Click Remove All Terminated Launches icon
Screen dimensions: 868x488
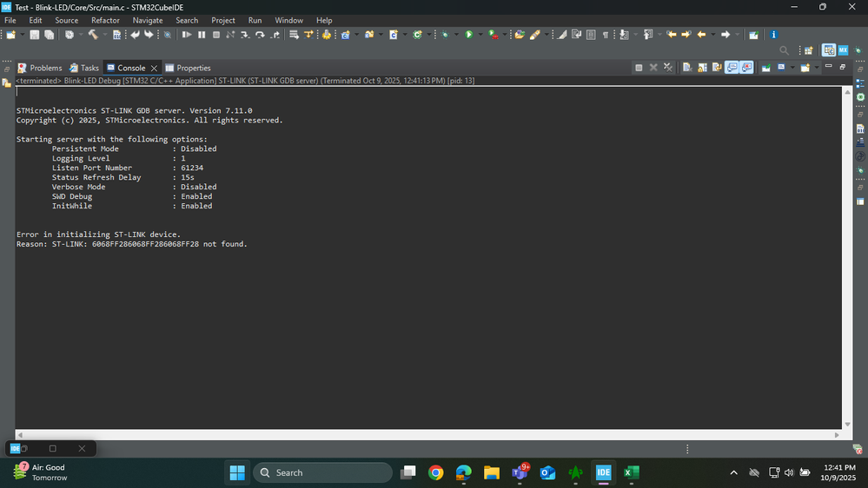coord(668,68)
